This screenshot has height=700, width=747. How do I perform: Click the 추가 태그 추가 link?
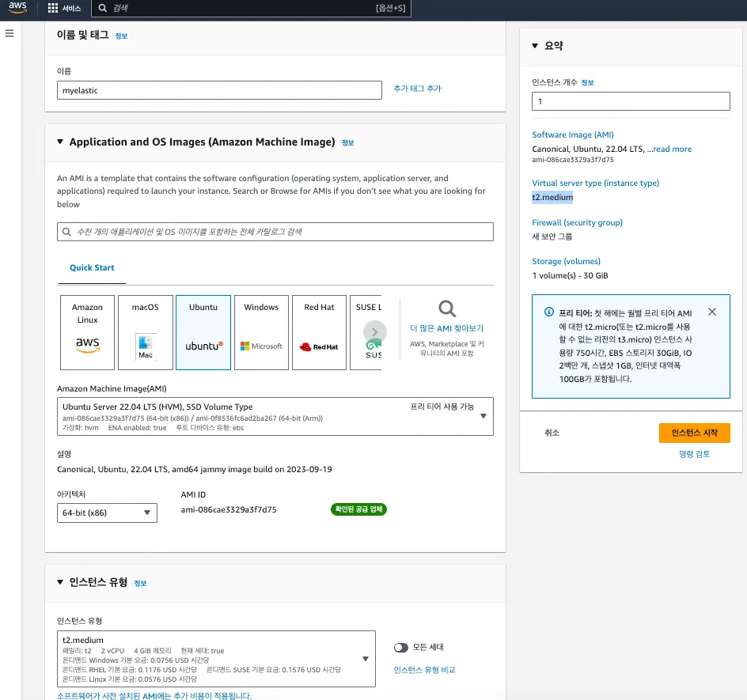[417, 89]
